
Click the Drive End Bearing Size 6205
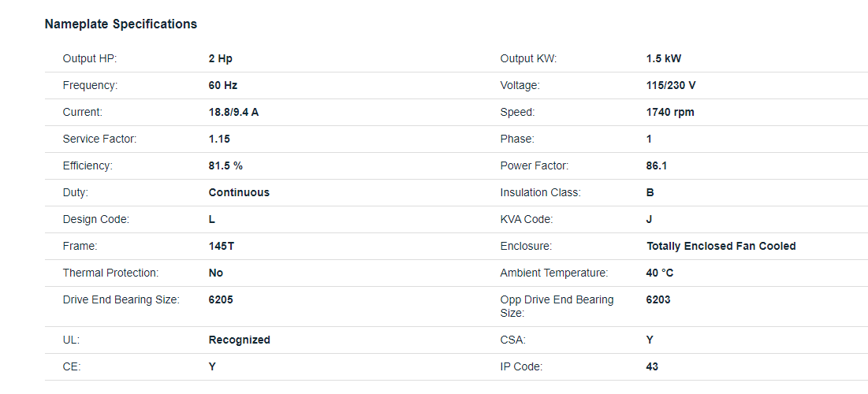[x=221, y=300]
